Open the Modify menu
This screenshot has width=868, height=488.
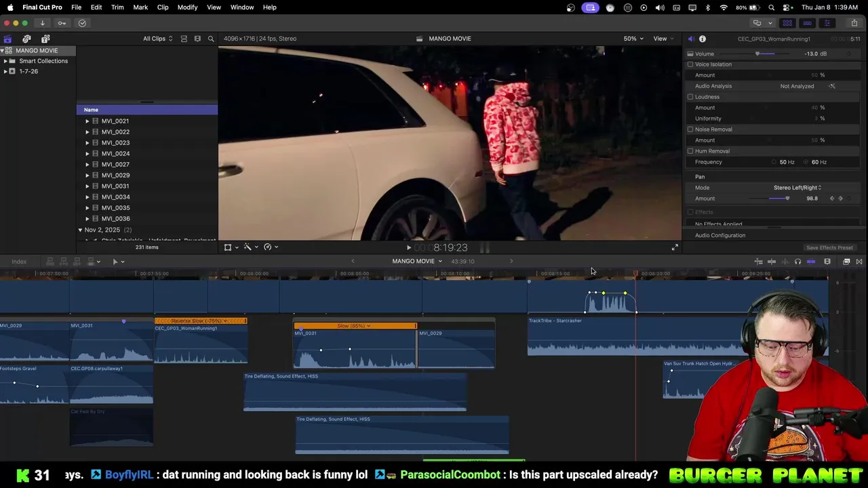pos(187,7)
